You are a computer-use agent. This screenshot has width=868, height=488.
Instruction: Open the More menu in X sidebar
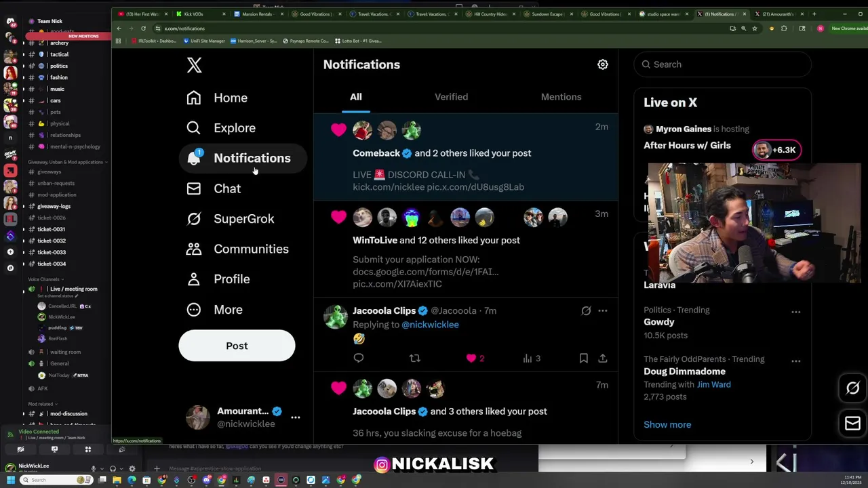[214, 310]
